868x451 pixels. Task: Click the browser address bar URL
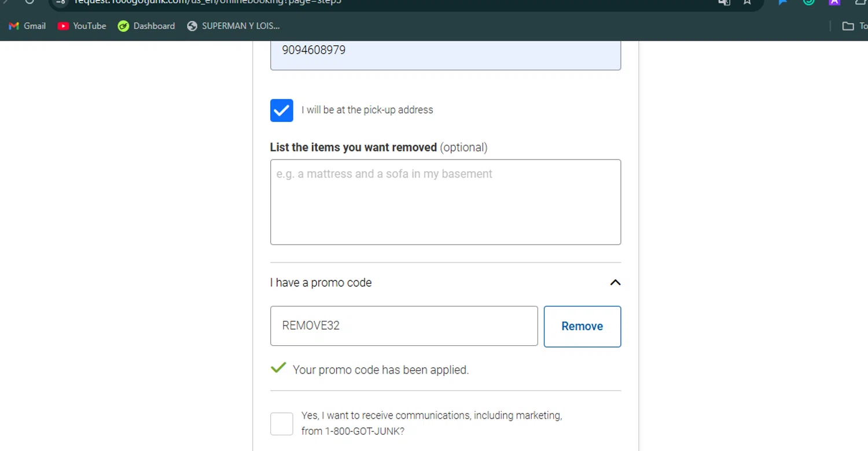pyautogui.click(x=208, y=2)
